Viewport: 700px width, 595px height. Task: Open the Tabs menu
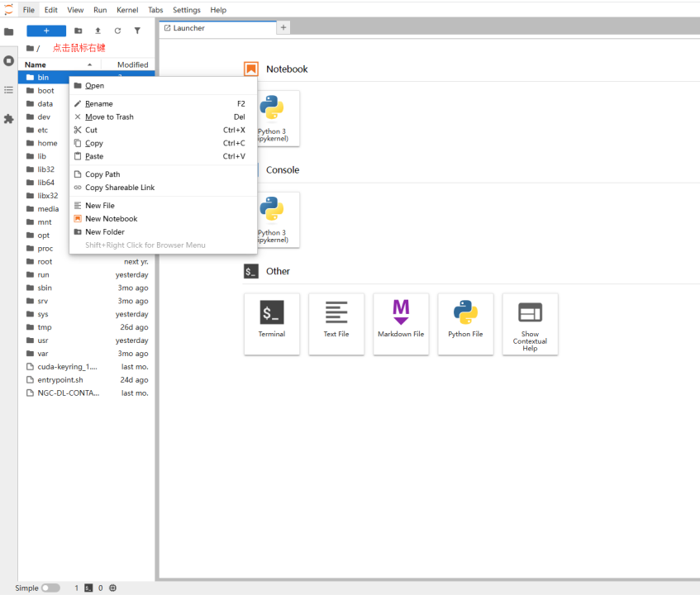click(155, 10)
